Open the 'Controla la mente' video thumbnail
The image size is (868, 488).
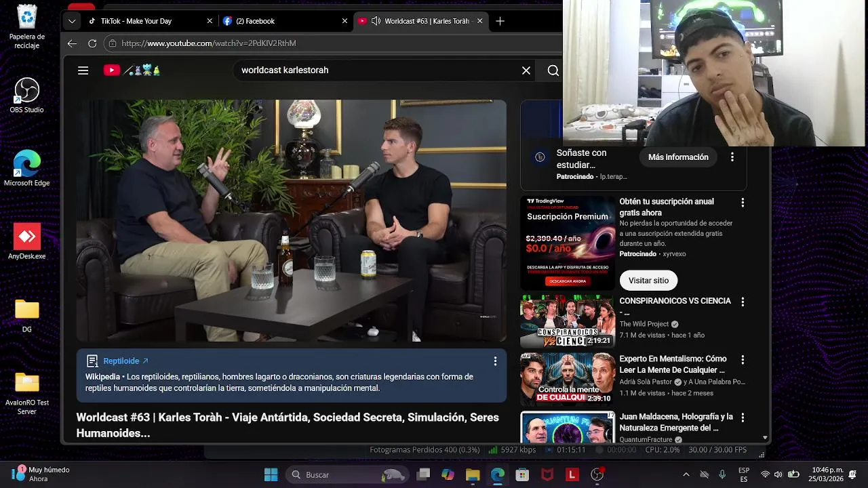(x=568, y=380)
